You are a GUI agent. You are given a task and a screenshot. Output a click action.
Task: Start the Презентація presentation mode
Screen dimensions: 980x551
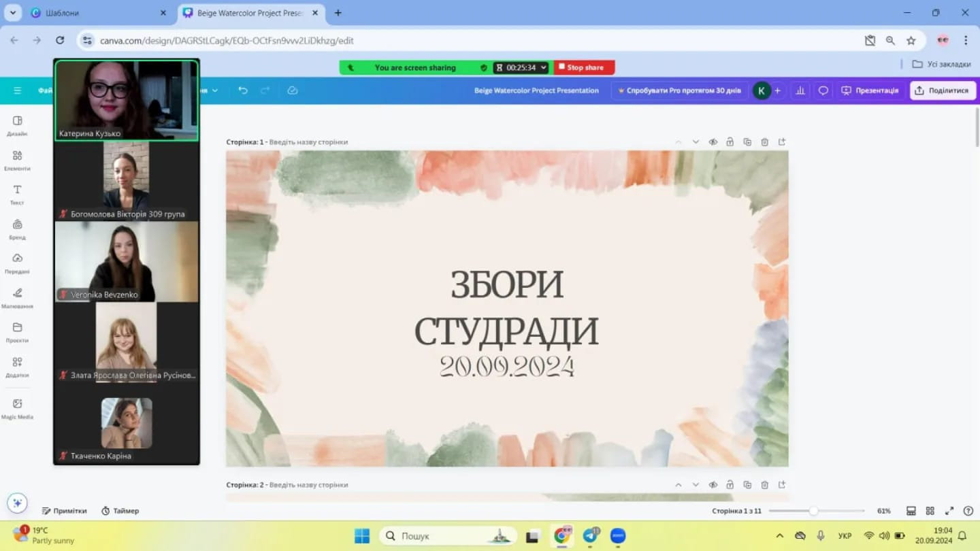(870, 90)
